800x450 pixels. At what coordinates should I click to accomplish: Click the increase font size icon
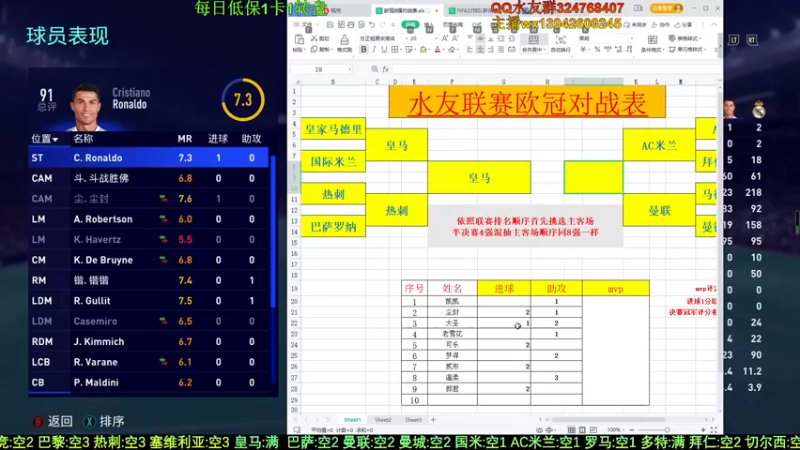pyautogui.click(x=445, y=38)
